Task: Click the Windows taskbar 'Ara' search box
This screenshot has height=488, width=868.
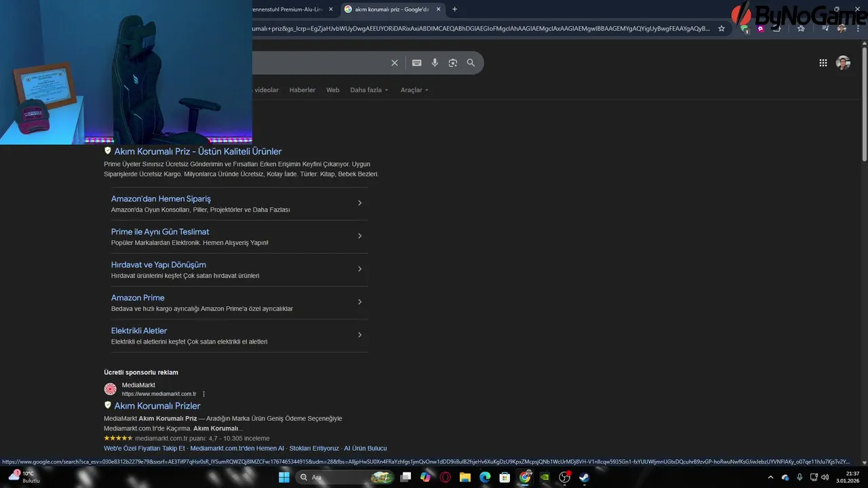Action: coord(346,477)
